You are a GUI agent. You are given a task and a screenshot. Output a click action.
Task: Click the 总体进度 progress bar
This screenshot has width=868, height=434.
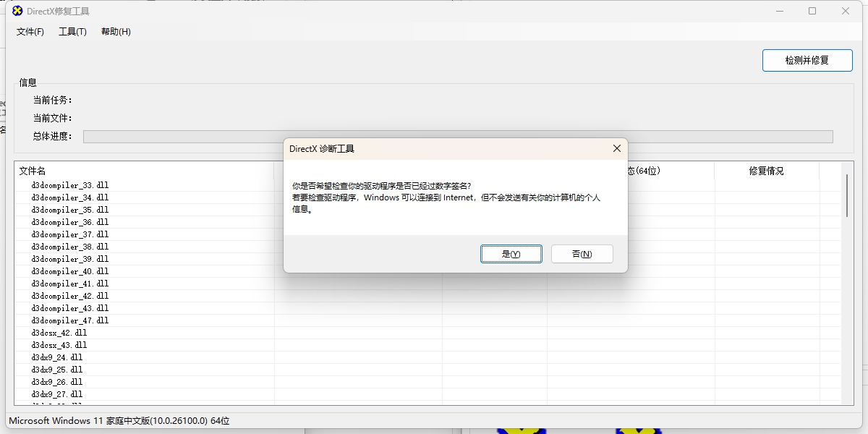click(x=458, y=137)
